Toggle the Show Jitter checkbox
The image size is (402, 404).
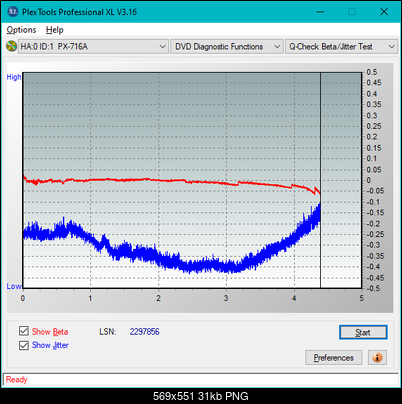(24, 345)
